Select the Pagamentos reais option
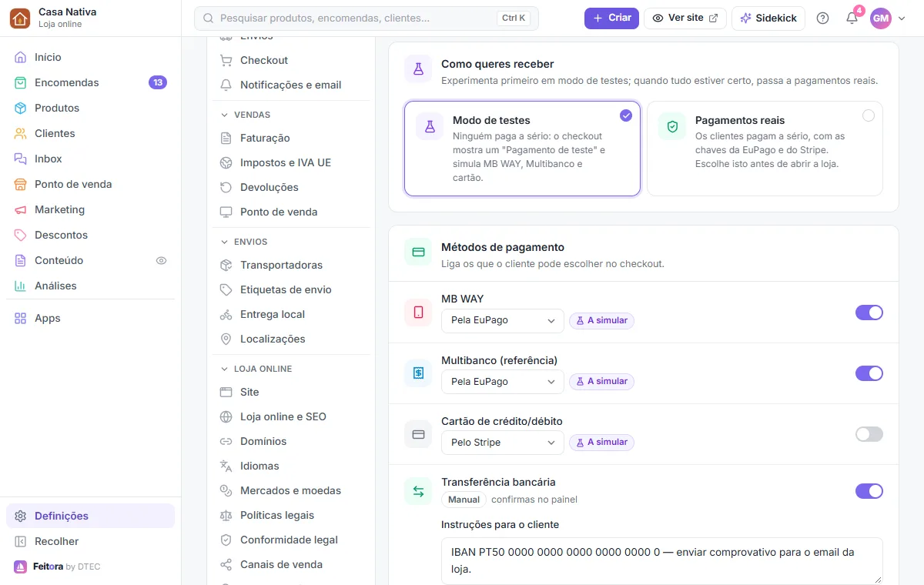 click(x=765, y=149)
